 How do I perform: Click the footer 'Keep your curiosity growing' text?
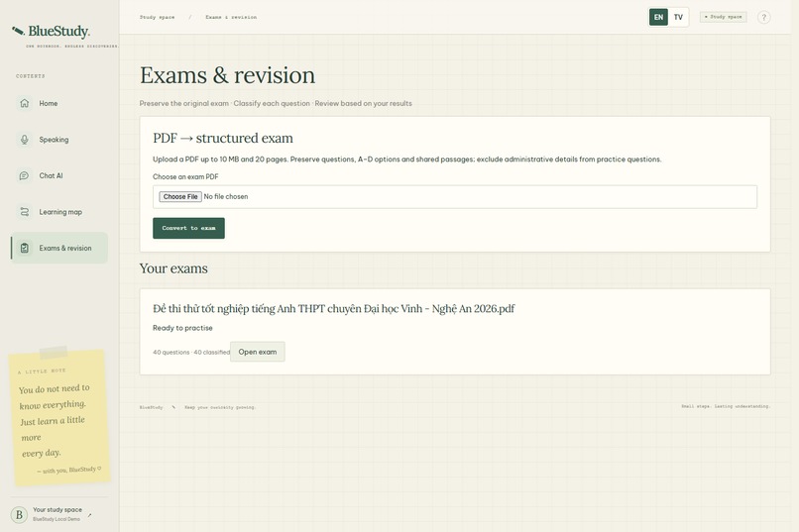coord(220,407)
